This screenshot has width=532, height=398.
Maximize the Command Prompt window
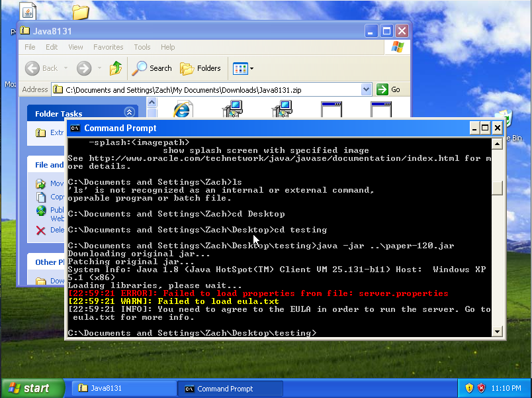click(x=485, y=128)
